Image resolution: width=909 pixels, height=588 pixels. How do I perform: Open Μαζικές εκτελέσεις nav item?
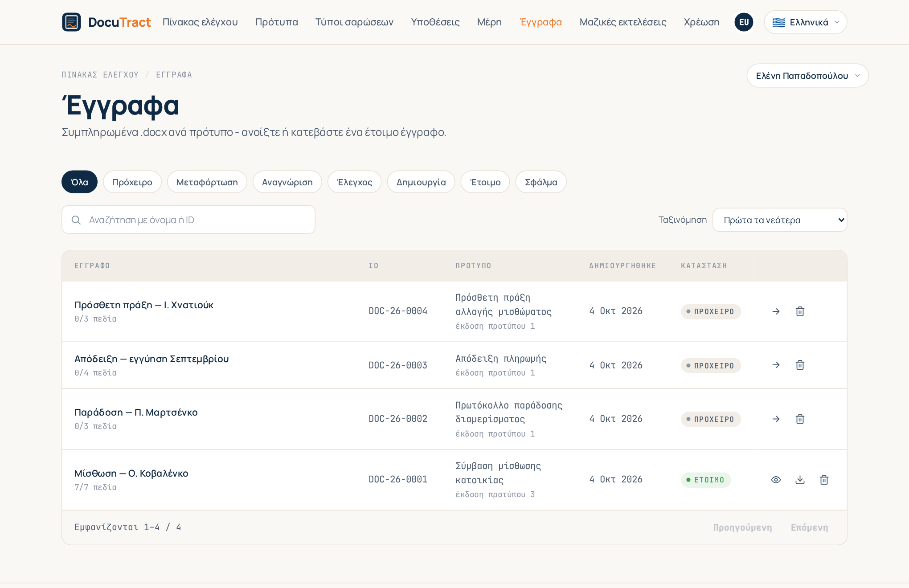click(x=623, y=22)
